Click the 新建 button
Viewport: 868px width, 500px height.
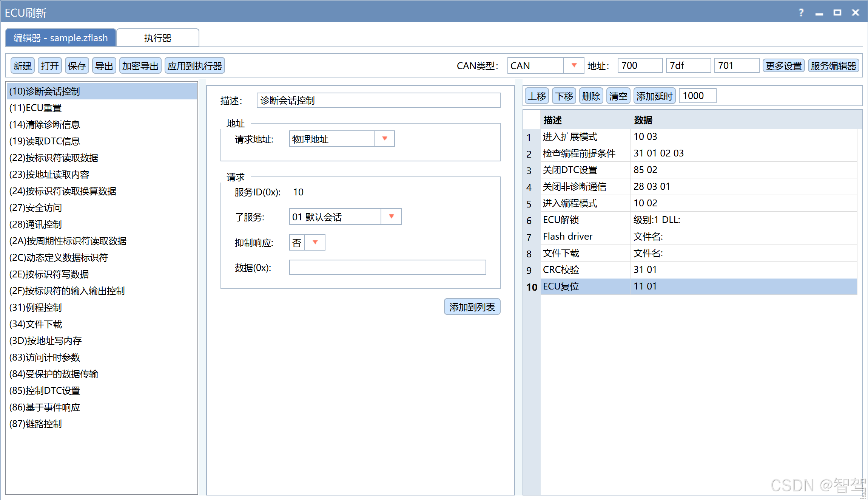[22, 66]
